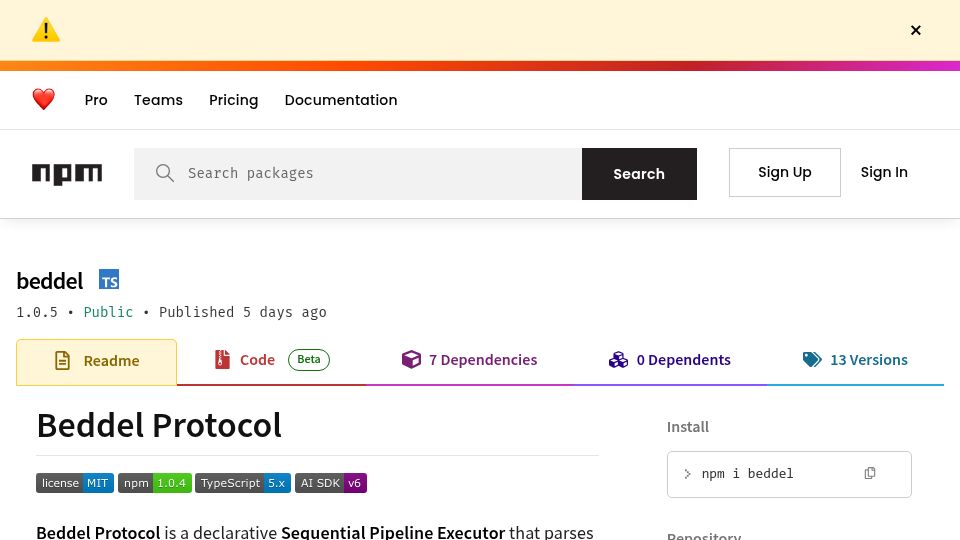Click the yellow warning triangle icon

46,30
